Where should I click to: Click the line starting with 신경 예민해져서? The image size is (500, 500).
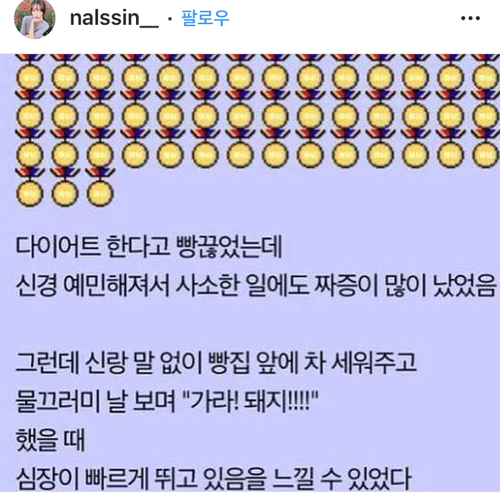point(256,286)
